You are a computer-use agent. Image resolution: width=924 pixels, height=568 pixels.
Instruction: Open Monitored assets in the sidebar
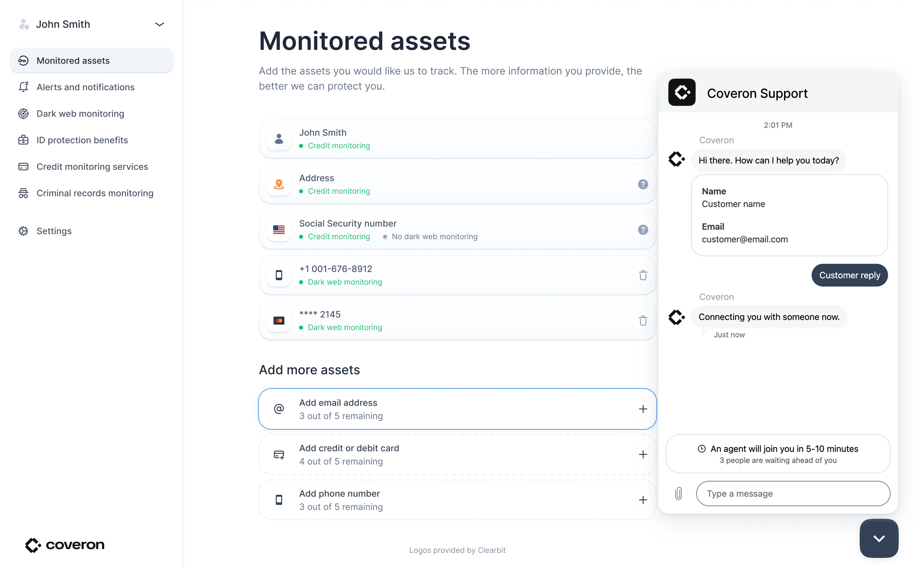91,61
